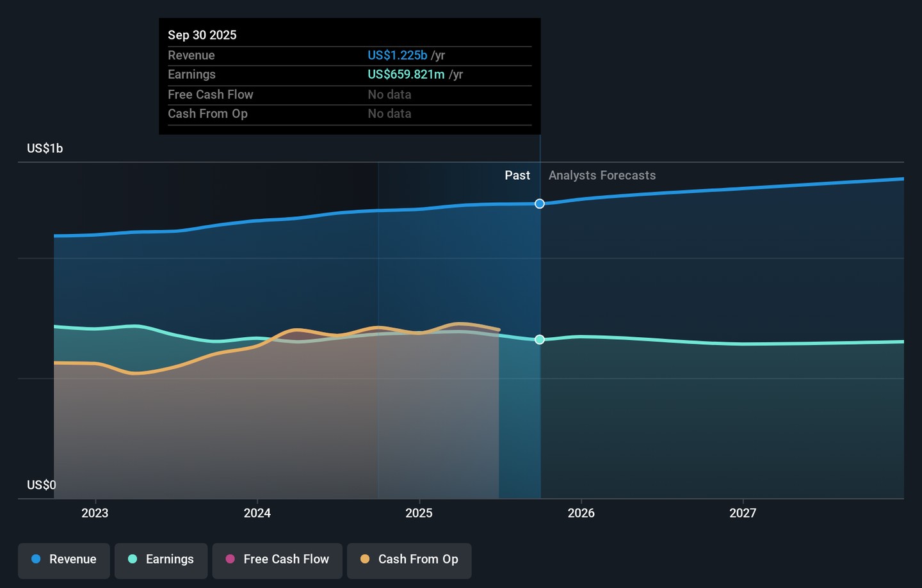Select the US$659.821m earnings value in tooltip
Image resolution: width=922 pixels, height=588 pixels.
coord(406,75)
